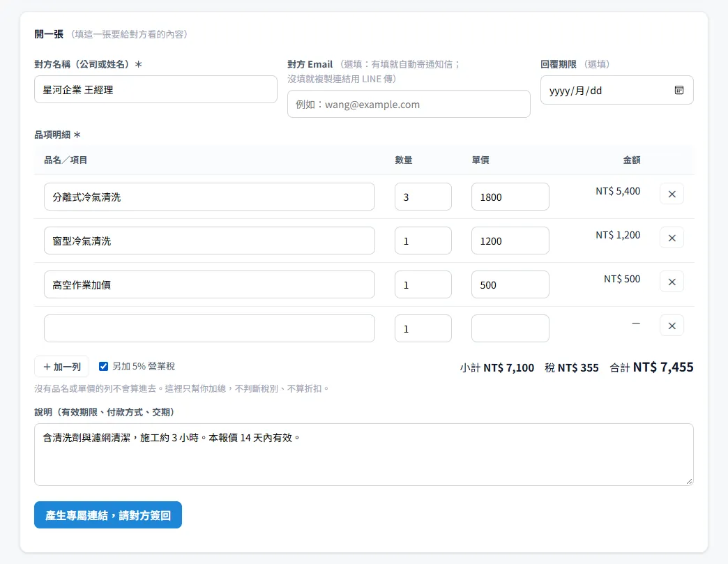The width and height of the screenshot is (728, 564).
Task: Click the empty unit price field in last row
Action: [510, 328]
